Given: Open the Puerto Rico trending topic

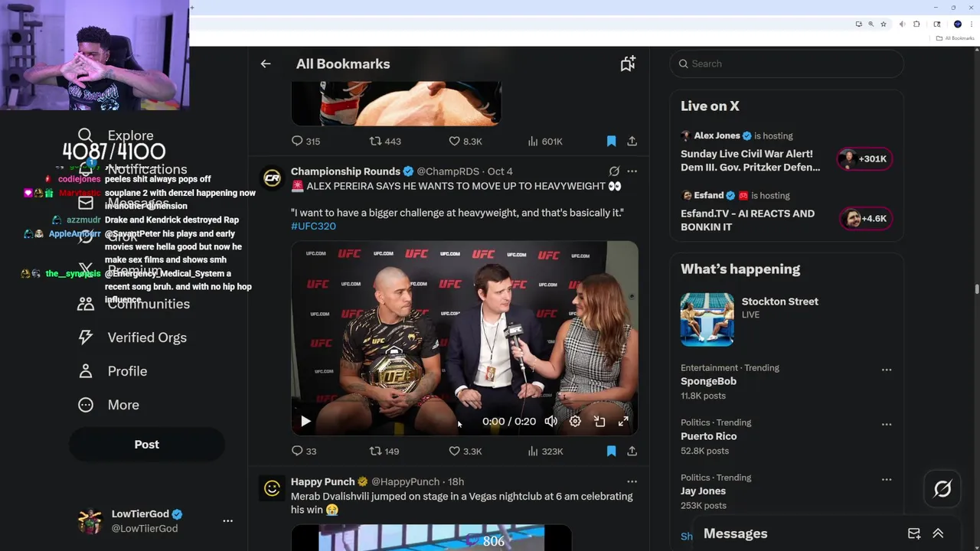Looking at the screenshot, I should 708,436.
